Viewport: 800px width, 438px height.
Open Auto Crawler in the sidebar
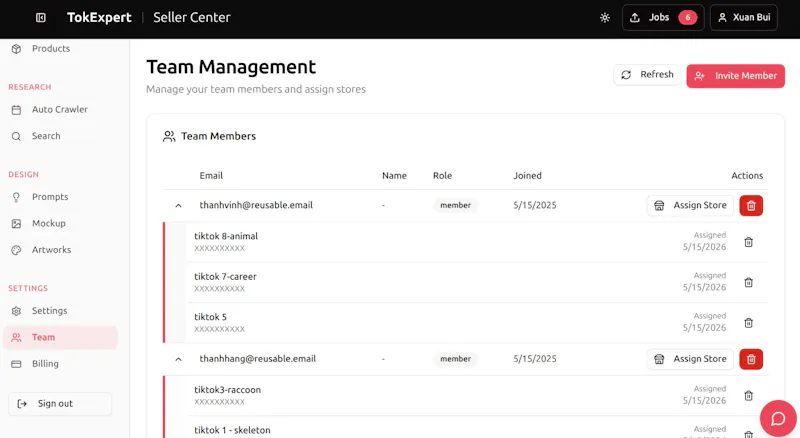pos(60,109)
